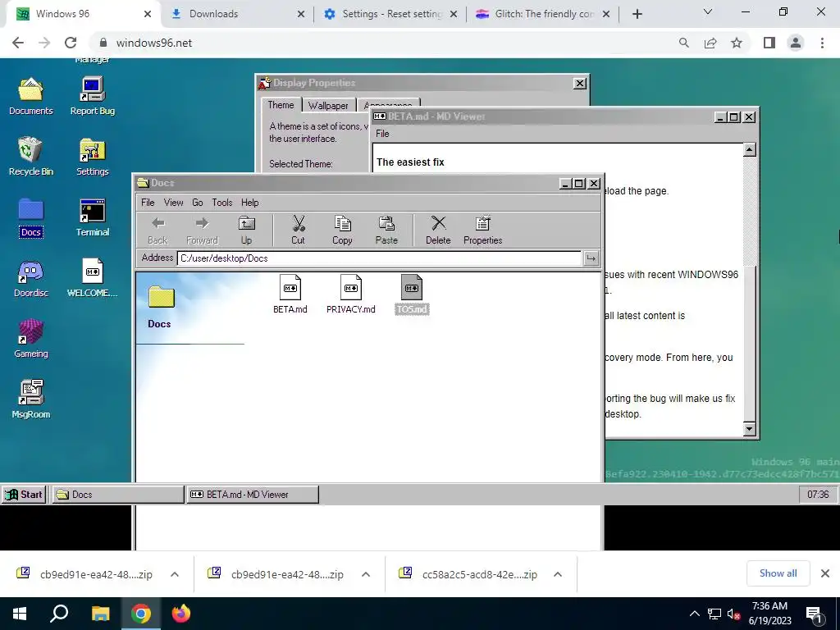The width and height of the screenshot is (840, 630).
Task: Show hidden system tray icons
Action: [x=694, y=614]
